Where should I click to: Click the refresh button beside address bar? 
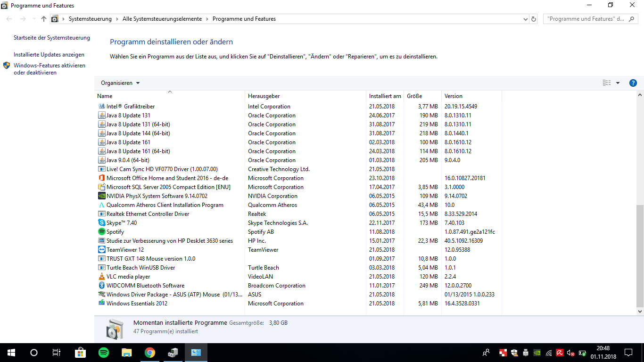pyautogui.click(x=534, y=19)
